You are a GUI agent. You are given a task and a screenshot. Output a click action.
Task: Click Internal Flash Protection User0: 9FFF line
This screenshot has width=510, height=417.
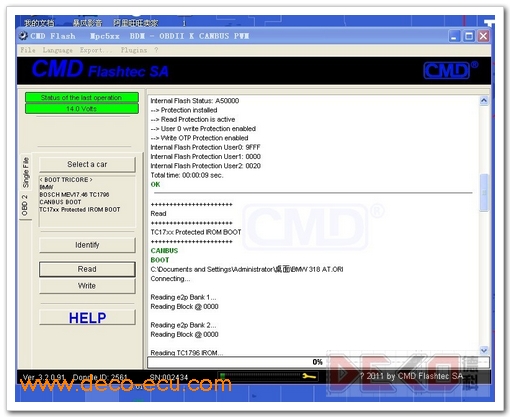(205, 147)
